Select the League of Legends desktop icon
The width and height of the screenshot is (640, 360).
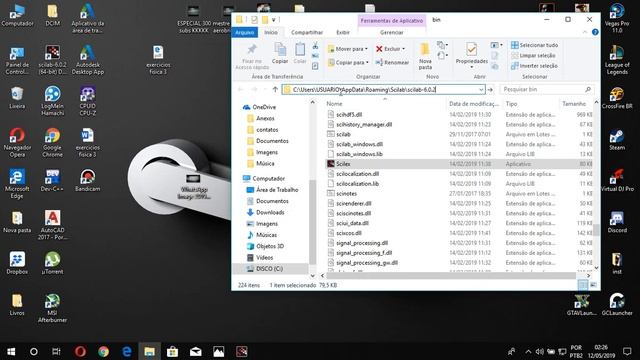617,60
